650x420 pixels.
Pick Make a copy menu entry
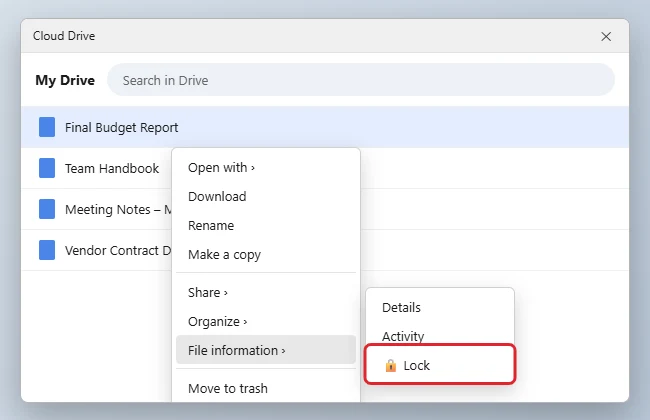266,255
